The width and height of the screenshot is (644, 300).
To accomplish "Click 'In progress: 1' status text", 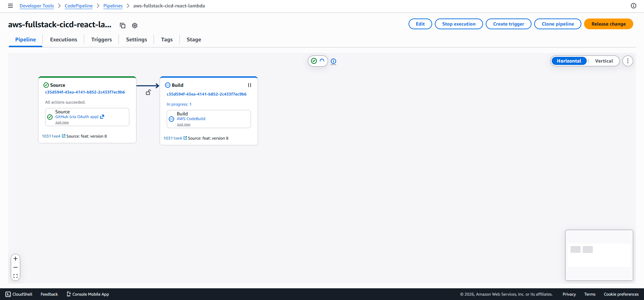I will tap(179, 104).
